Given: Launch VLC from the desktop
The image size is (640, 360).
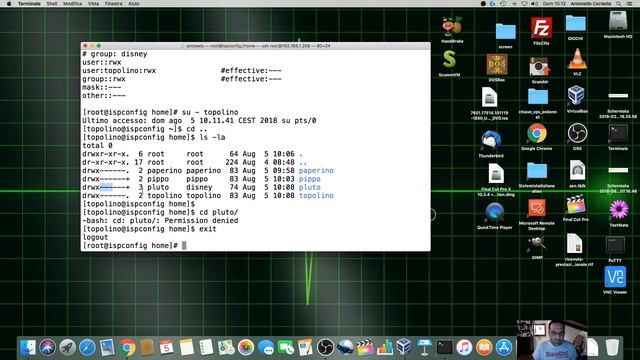Looking at the screenshot, I should (577, 59).
